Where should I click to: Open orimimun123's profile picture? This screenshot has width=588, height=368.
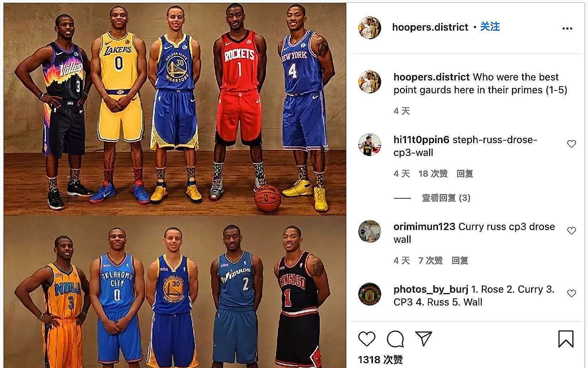point(370,231)
